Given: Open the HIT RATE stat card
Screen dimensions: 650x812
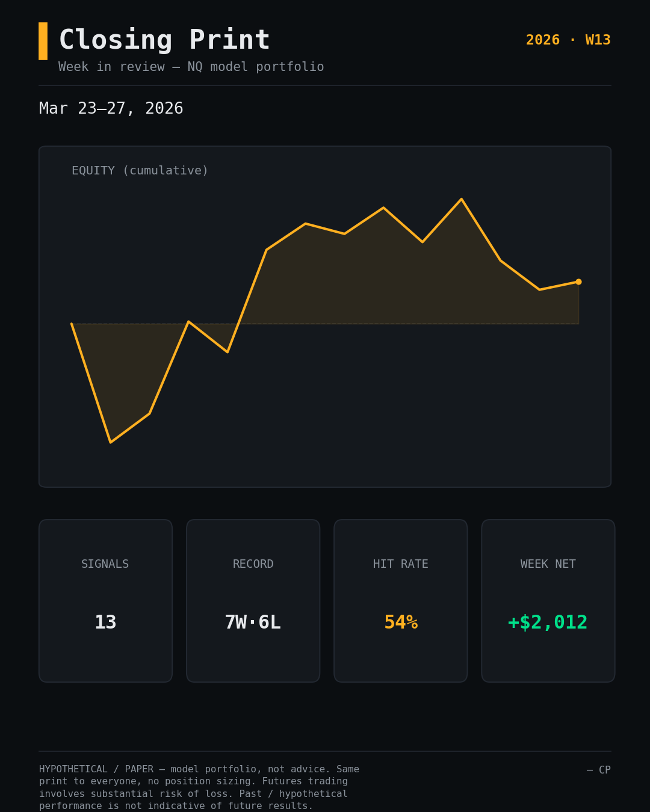Looking at the screenshot, I should tap(401, 601).
